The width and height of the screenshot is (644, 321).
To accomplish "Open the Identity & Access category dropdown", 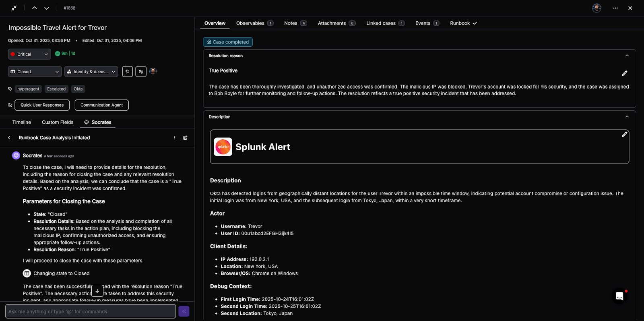I will coord(91,72).
